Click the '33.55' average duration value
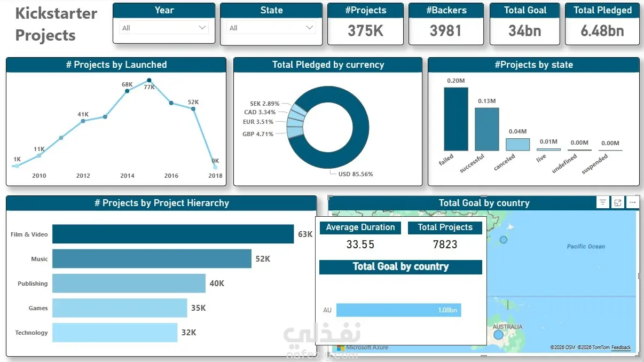 coord(360,245)
